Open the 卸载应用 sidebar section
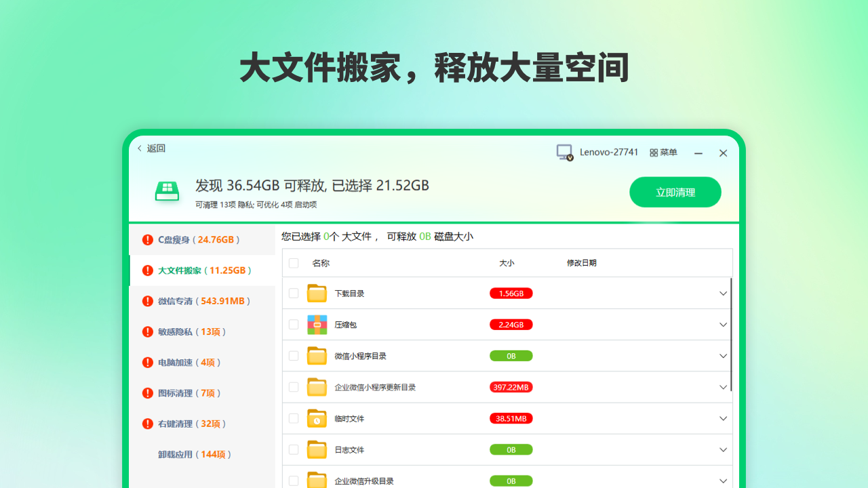This screenshot has height=488, width=868. (202, 455)
